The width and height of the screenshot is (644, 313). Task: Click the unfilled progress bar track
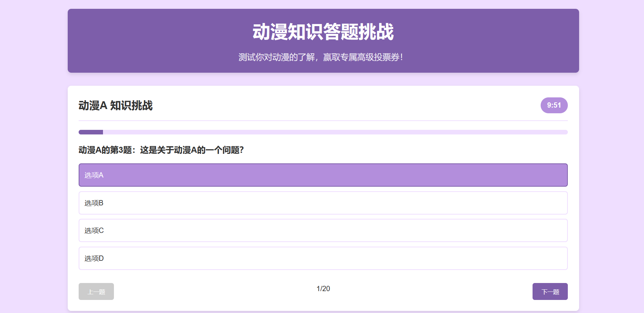335,132
